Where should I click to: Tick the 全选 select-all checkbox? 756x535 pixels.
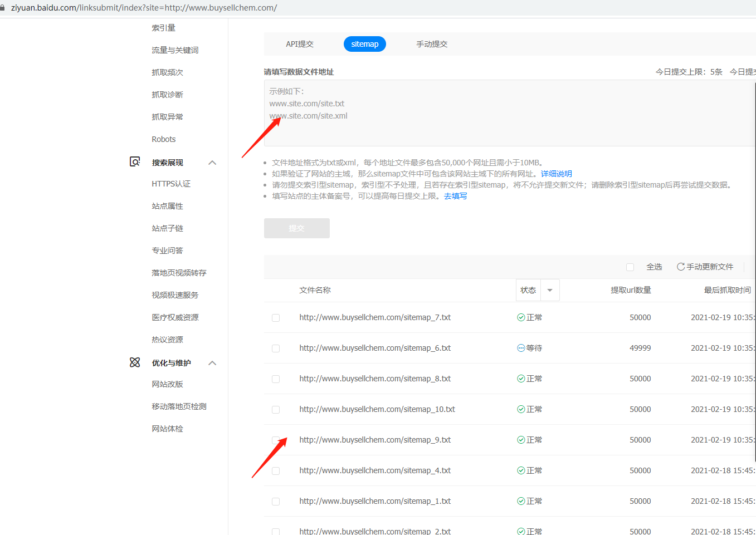point(630,267)
